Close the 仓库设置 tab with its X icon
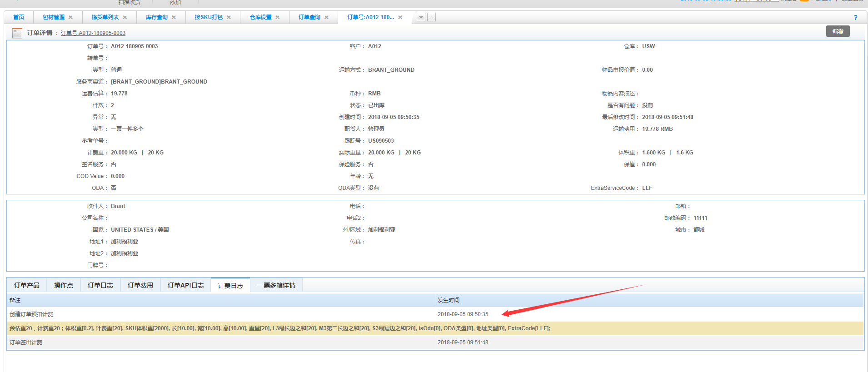The image size is (868, 372). (x=278, y=17)
